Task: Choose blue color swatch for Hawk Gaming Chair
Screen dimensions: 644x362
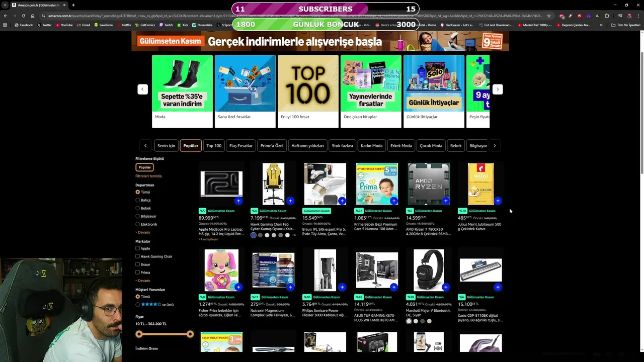Action: pos(254,235)
